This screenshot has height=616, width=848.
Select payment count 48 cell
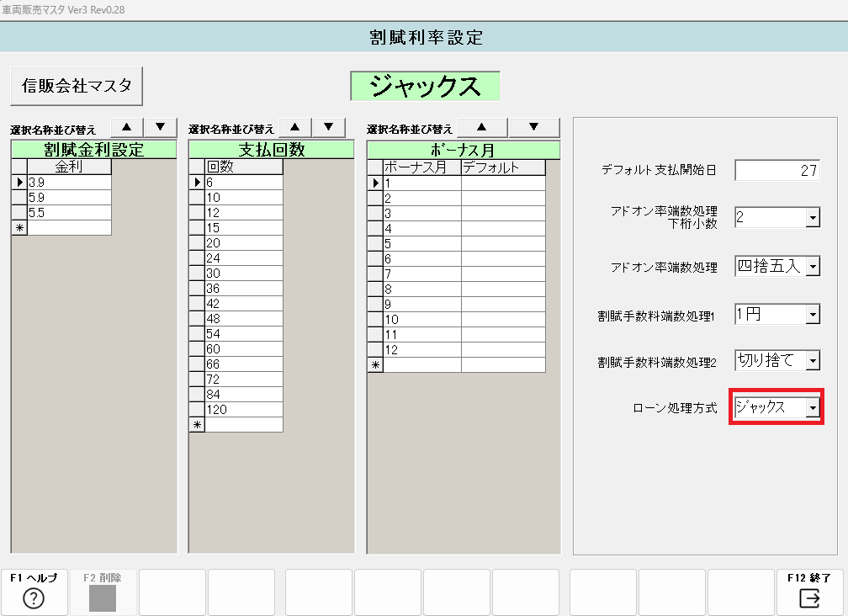[244, 319]
